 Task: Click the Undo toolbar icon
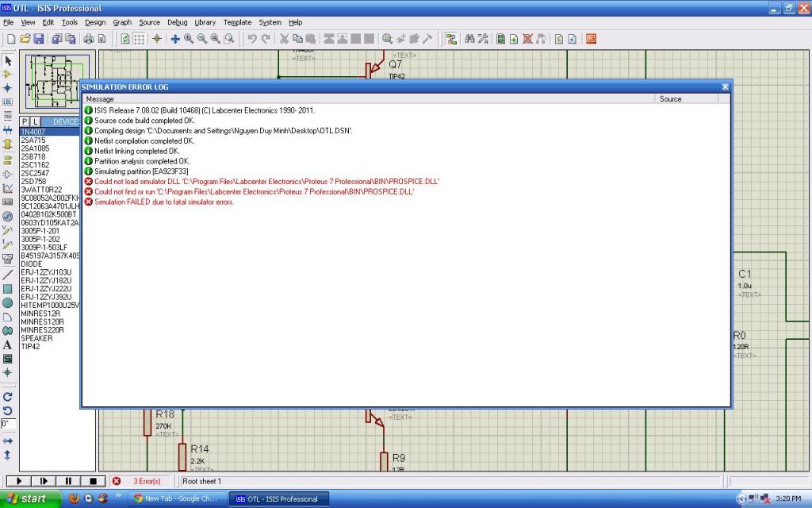[251, 39]
